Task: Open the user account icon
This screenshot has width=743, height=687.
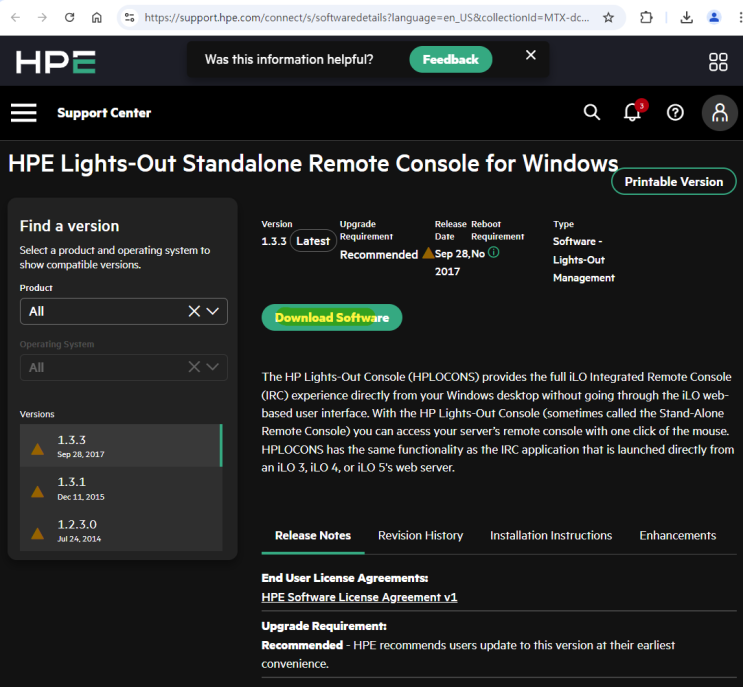Action: tap(719, 113)
